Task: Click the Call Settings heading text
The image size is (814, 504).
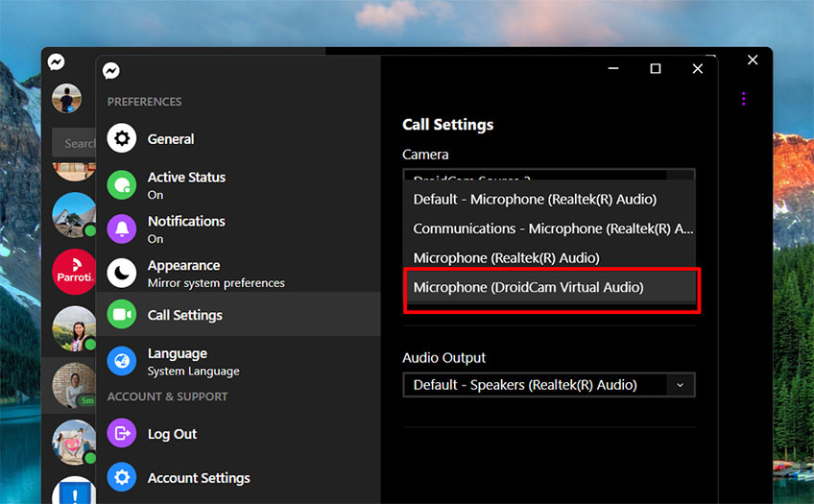Action: tap(448, 125)
